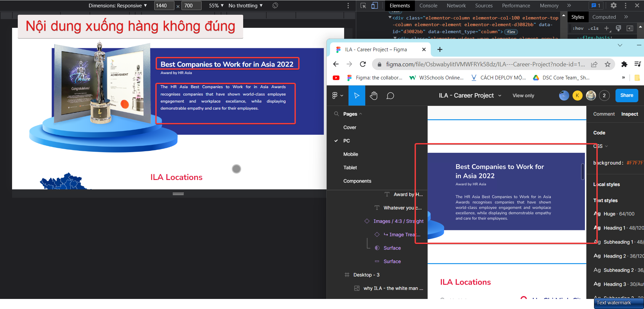
Task: Select the Figma Hand tool
Action: [x=374, y=96]
